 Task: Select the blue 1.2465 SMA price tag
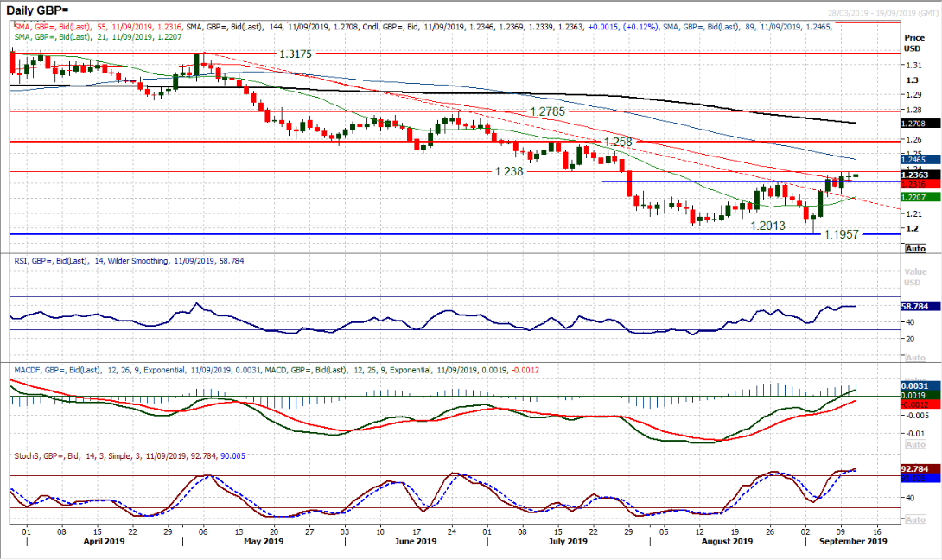tap(914, 160)
